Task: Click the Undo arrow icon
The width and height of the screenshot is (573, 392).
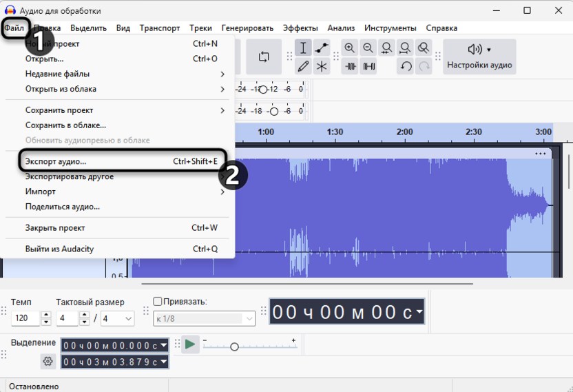Action: [x=406, y=66]
